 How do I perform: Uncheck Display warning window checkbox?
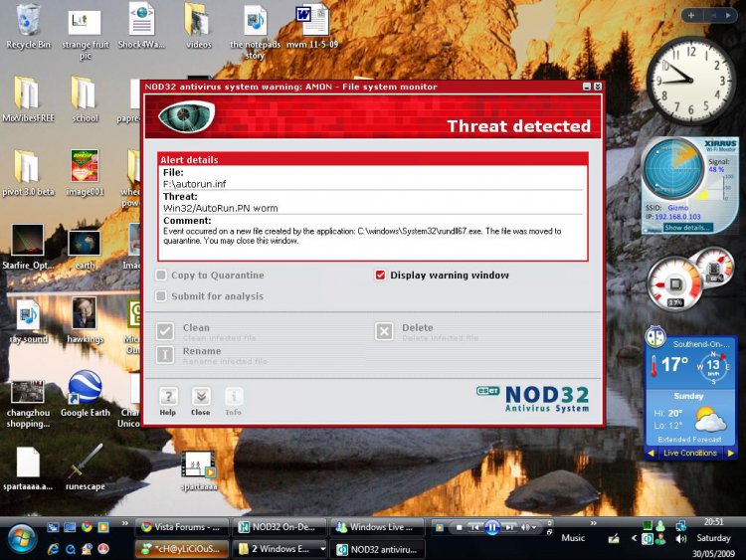[x=380, y=275]
